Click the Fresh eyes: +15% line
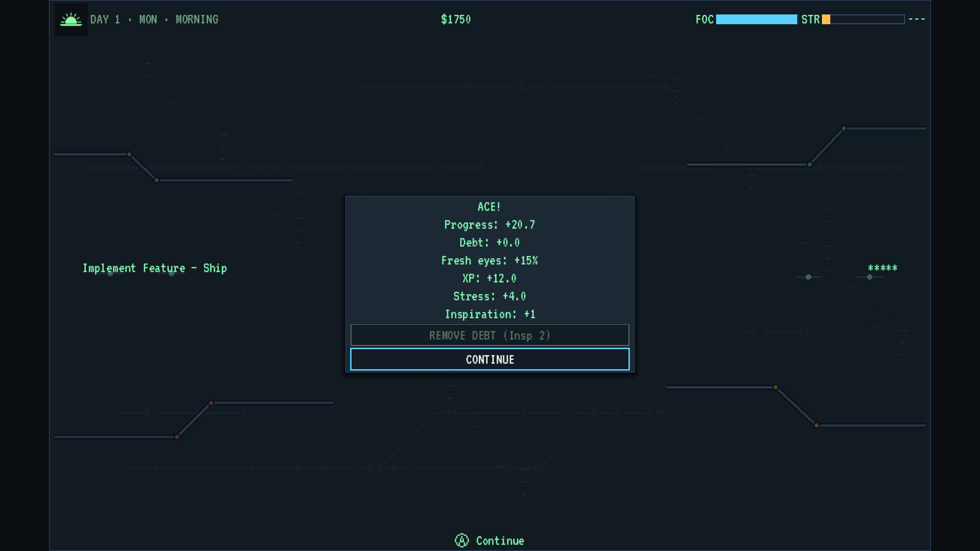The width and height of the screenshot is (980, 551). [x=489, y=260]
